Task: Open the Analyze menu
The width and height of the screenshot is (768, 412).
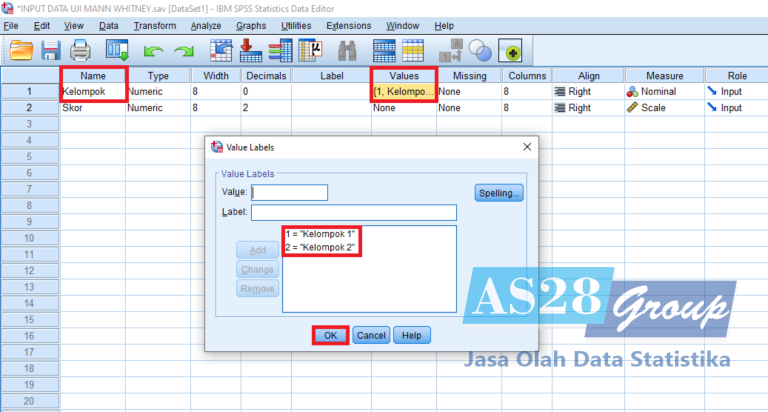Action: tap(205, 25)
